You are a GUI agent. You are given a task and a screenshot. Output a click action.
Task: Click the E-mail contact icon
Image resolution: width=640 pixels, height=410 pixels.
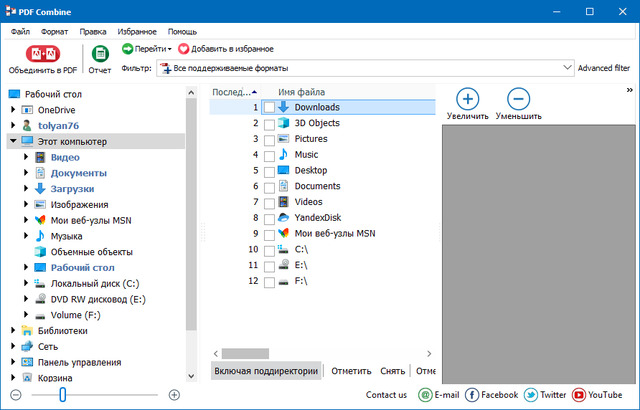pyautogui.click(x=425, y=395)
